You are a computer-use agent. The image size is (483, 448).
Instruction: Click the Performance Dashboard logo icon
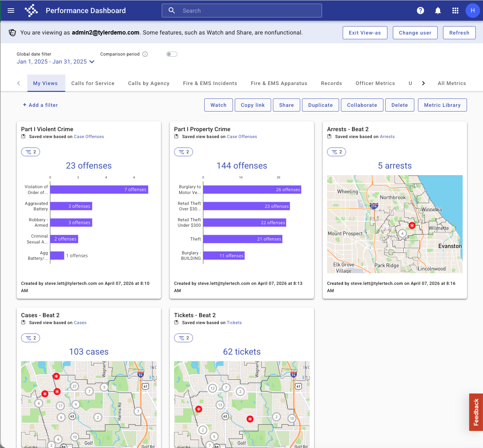[x=31, y=11]
